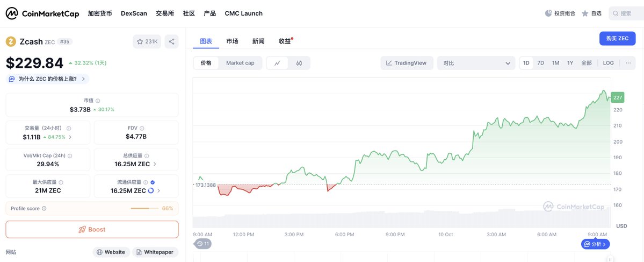Switch to the 市场 tab
This screenshot has height=262, width=644.
[x=232, y=41]
